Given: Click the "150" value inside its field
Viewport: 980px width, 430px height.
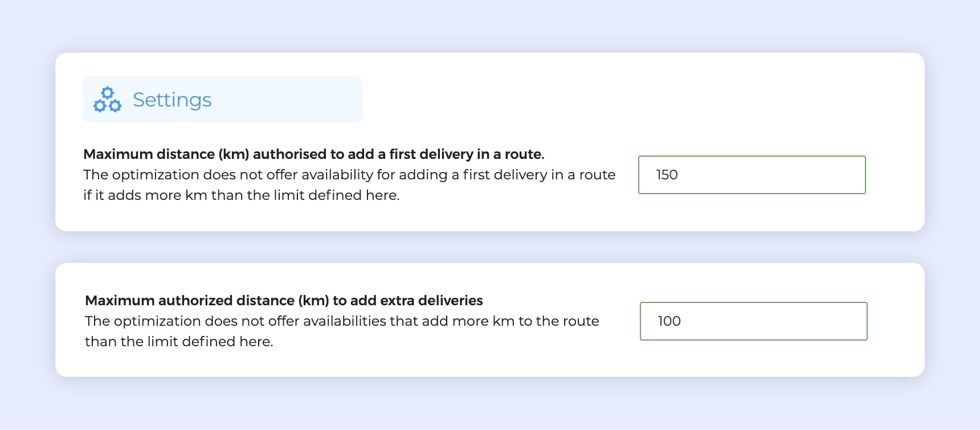Looking at the screenshot, I should coord(667,175).
